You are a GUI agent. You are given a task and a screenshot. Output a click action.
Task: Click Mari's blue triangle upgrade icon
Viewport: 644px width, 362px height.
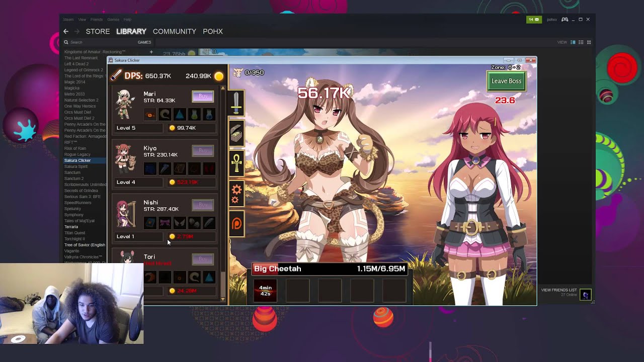(180, 115)
